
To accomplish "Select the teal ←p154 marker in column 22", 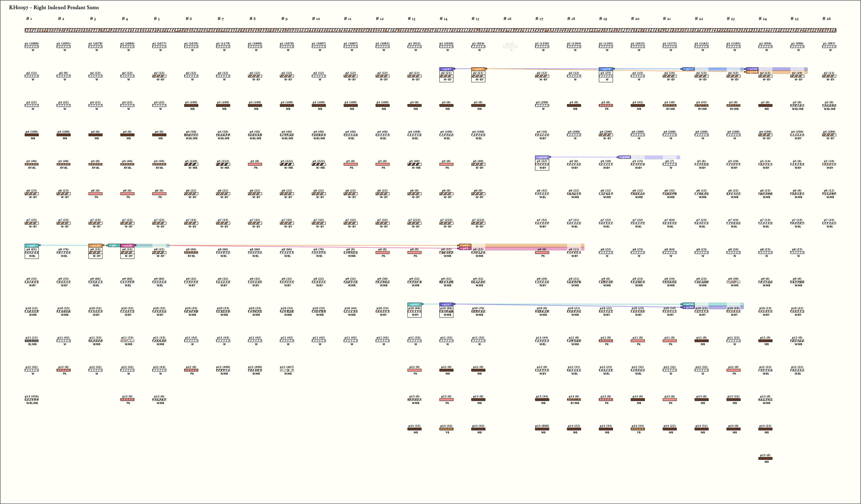I will point(688,304).
